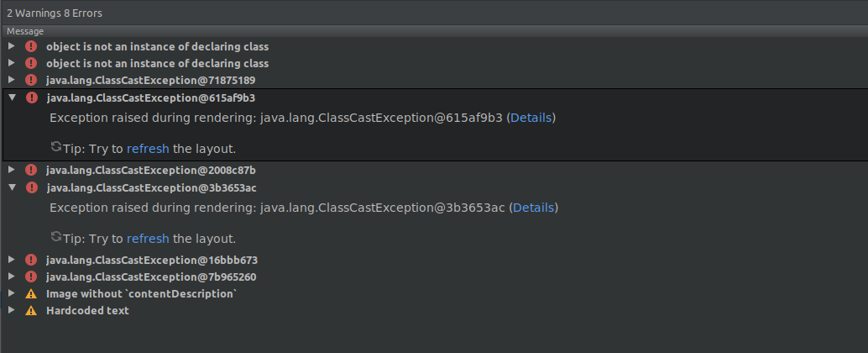868x353 pixels.
Task: Click the warning icon for Hardcoded text
Action: click(31, 310)
